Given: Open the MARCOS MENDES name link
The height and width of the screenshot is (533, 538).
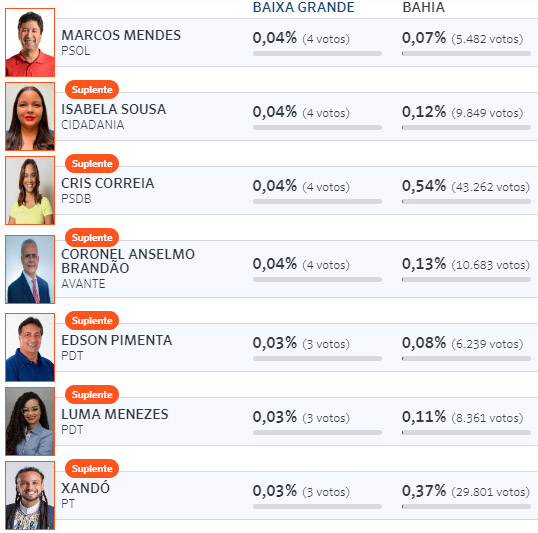Looking at the screenshot, I should 121,35.
